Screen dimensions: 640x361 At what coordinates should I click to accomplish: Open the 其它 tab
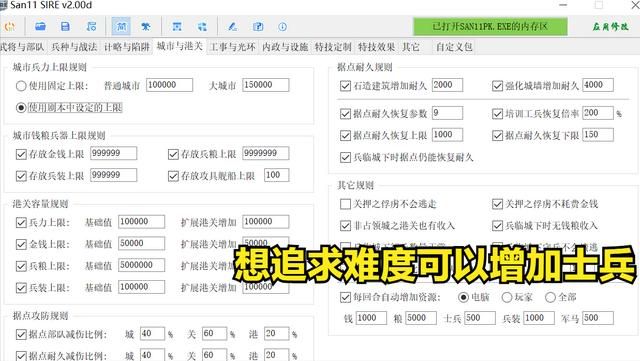click(411, 47)
